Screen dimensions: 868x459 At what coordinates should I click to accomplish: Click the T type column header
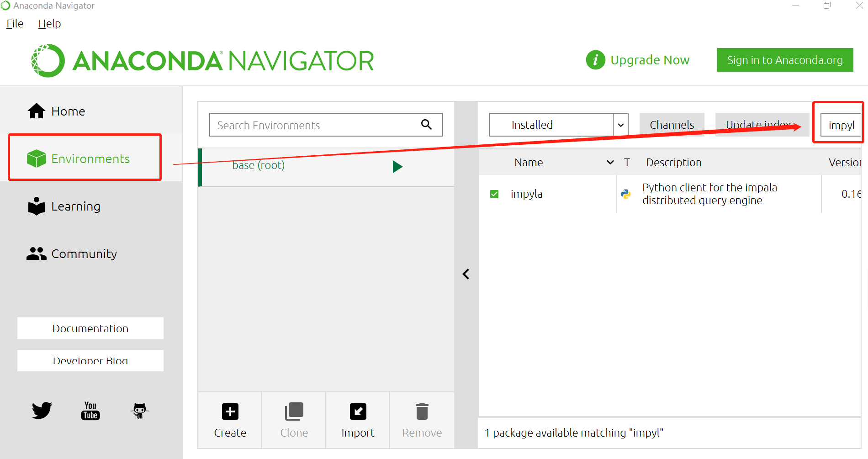click(x=627, y=162)
